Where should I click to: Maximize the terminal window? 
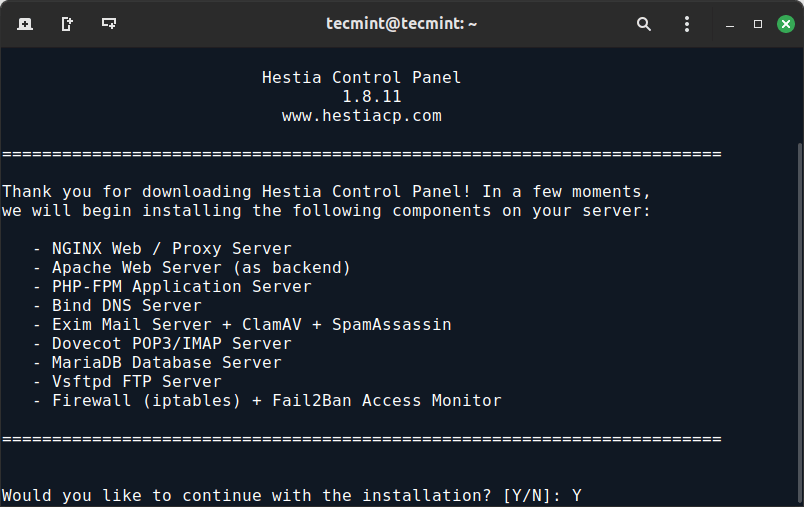pos(758,24)
